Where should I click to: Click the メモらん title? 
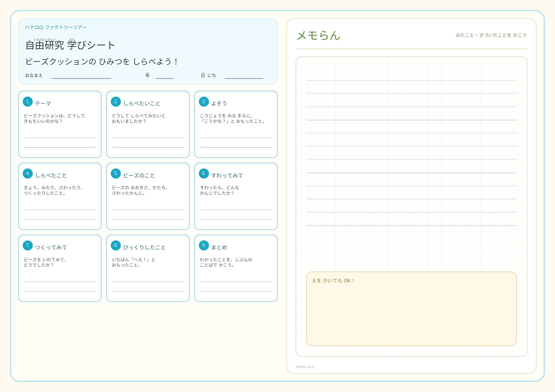[318, 36]
